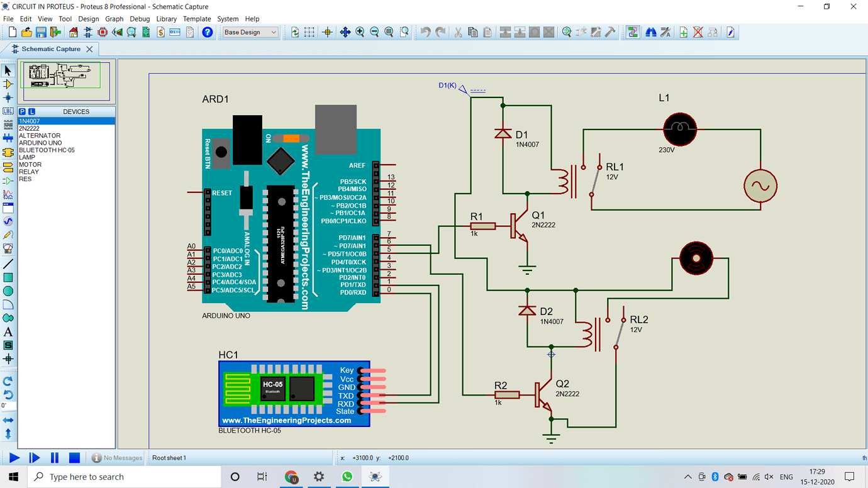Choose the Wire Label mode tool
This screenshot has height=488, width=868.
click(x=8, y=111)
